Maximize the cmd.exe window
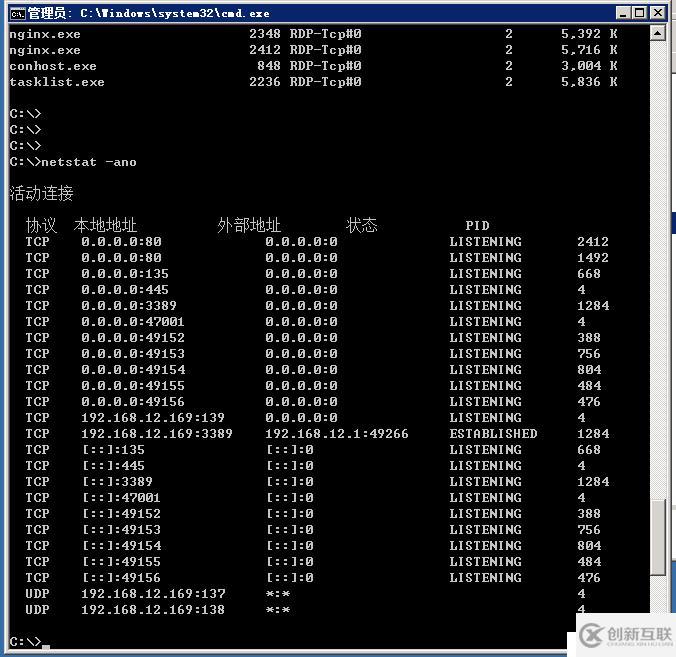676x657 pixels. point(640,13)
